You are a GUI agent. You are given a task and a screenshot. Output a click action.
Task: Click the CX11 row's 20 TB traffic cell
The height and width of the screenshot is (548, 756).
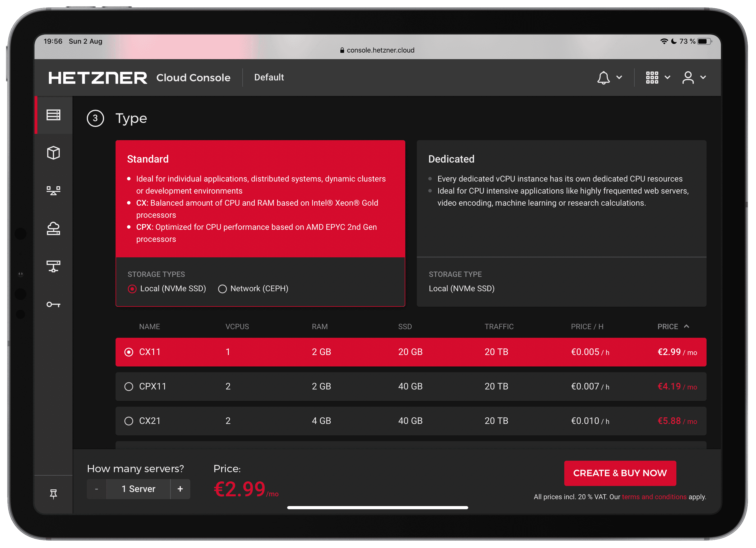point(497,352)
